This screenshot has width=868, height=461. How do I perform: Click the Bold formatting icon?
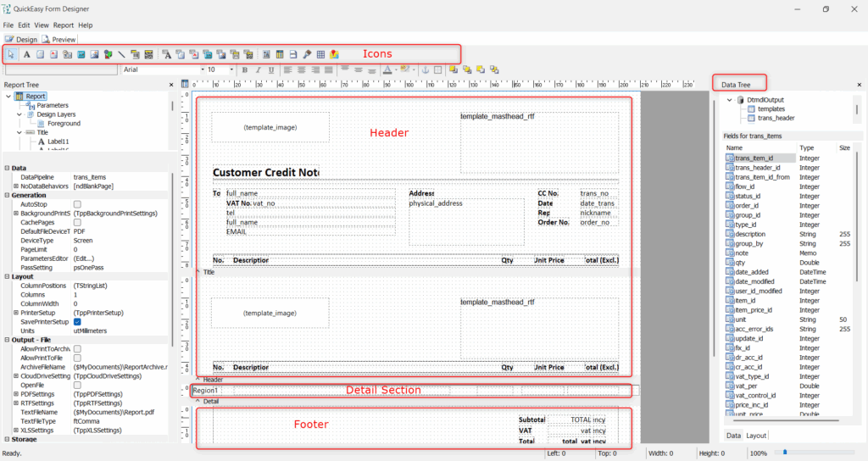[x=245, y=69]
